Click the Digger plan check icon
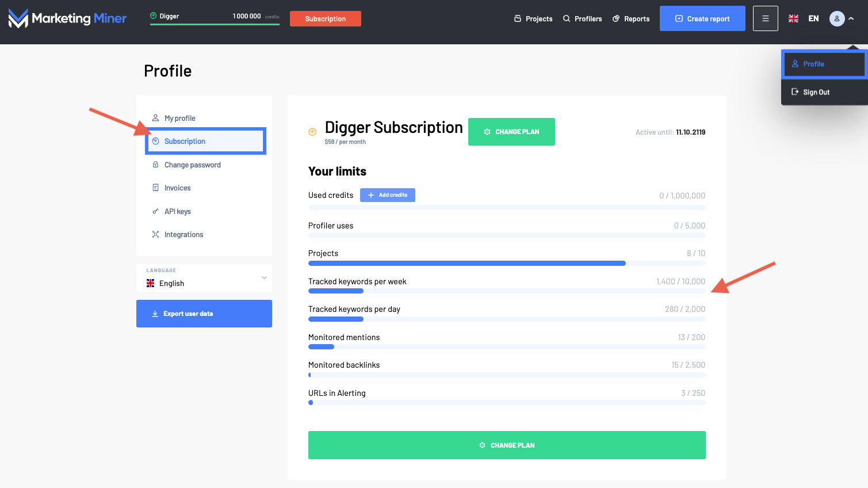 tap(154, 16)
